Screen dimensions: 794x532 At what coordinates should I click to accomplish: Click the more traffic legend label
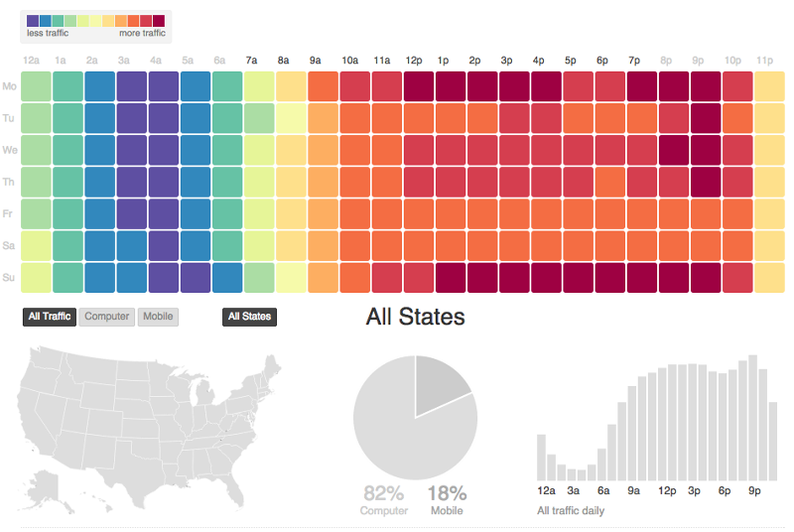tap(142, 33)
